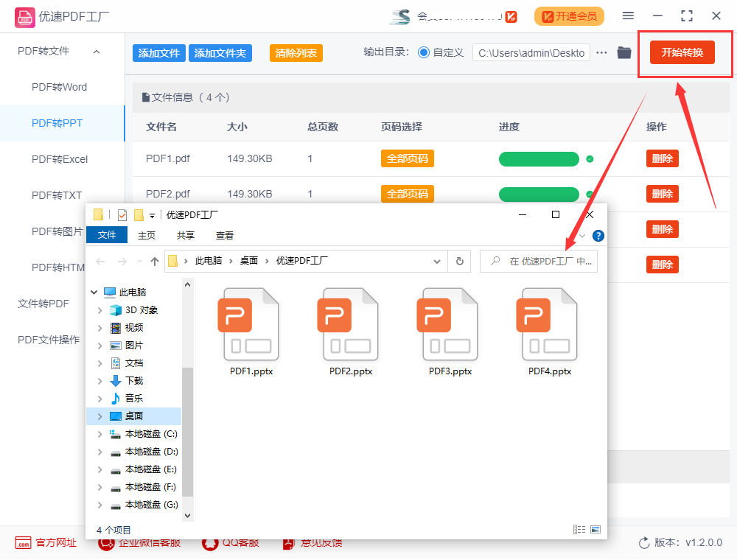
Task: Click the 添加文件夹 button
Action: click(x=220, y=53)
